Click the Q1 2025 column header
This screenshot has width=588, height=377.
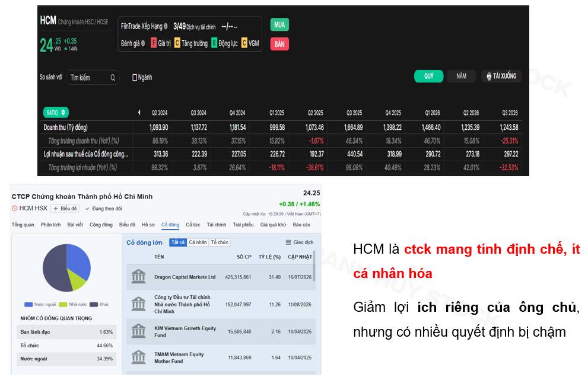276,113
